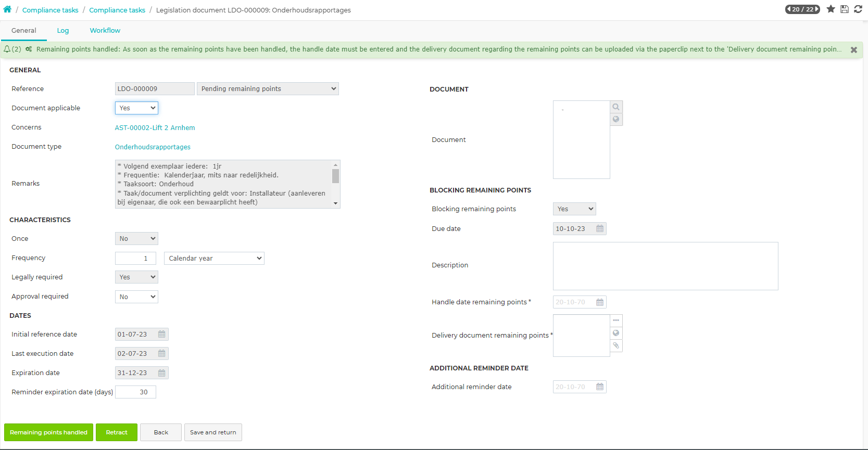Switch to the Log tab
868x450 pixels.
(x=63, y=31)
